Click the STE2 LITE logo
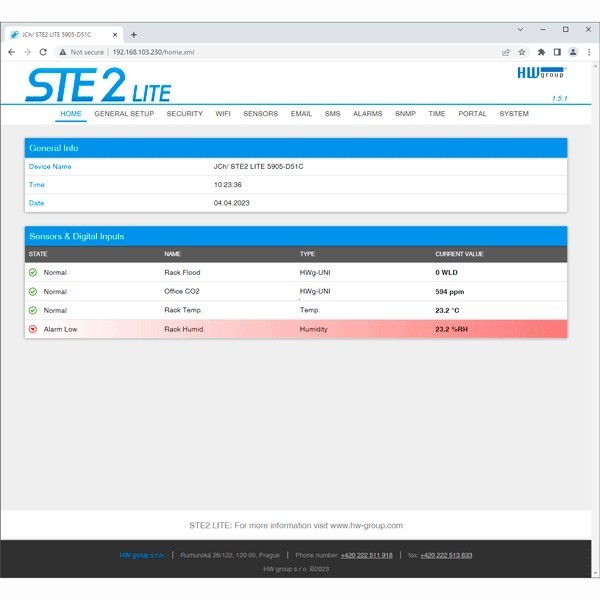 click(98, 85)
